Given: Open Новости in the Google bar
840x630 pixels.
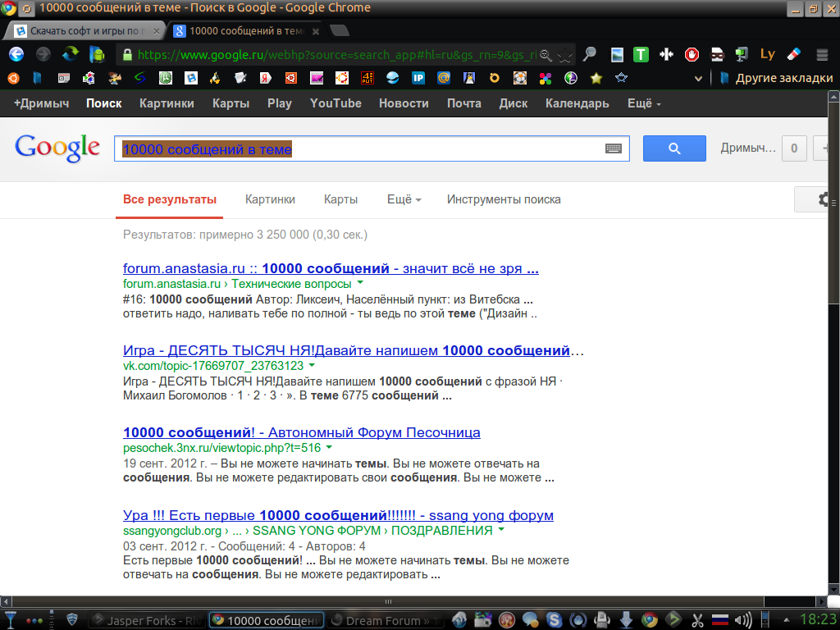Looking at the screenshot, I should point(404,103).
